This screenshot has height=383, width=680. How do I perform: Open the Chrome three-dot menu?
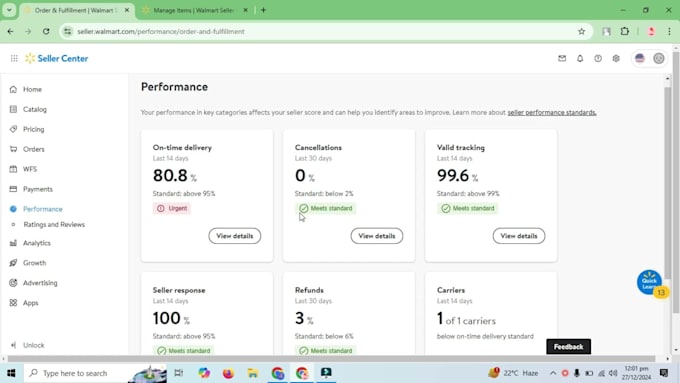click(669, 31)
